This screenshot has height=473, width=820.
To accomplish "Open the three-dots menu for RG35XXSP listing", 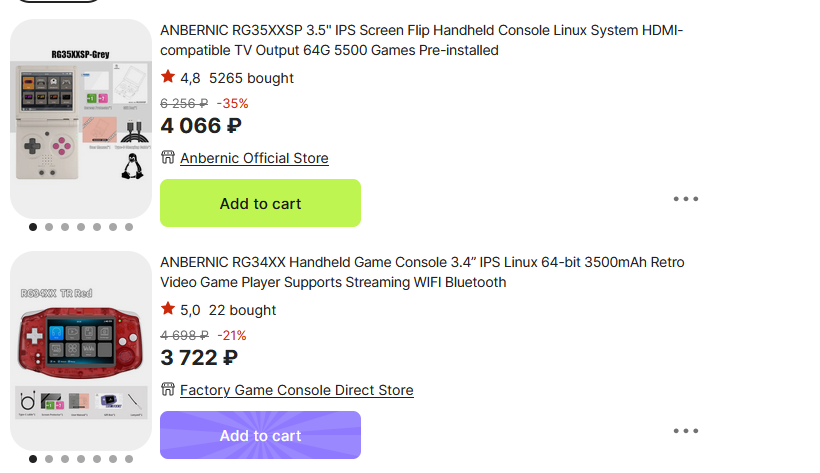I will [x=686, y=199].
